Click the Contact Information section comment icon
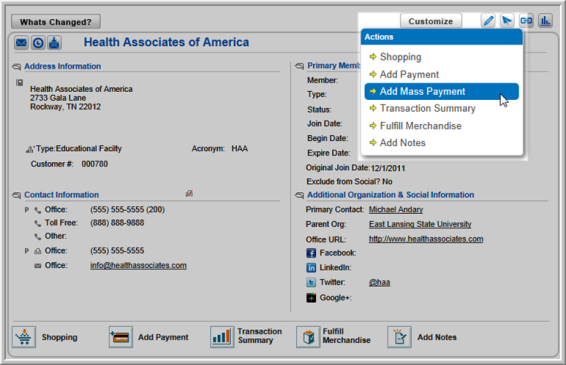Screen dimensions: 566x365 17,195
